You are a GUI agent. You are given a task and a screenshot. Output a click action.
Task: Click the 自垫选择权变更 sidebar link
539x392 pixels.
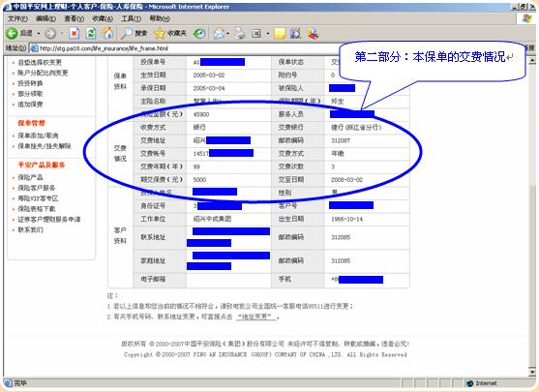click(40, 62)
